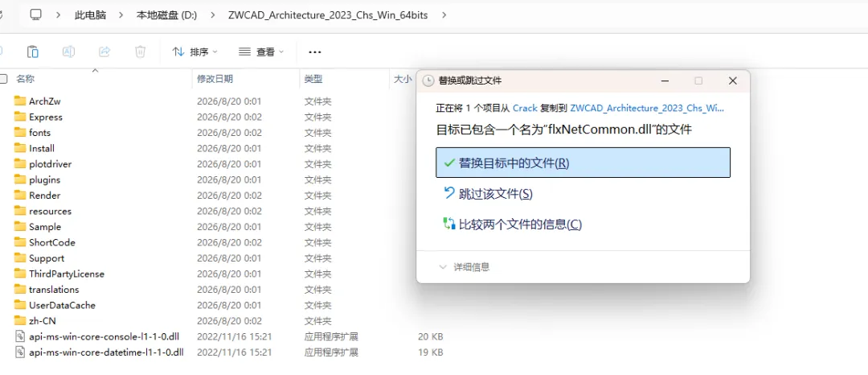Viewport: 868px width, 375px height.
Task: Select the Render folder icon
Action: click(x=20, y=195)
